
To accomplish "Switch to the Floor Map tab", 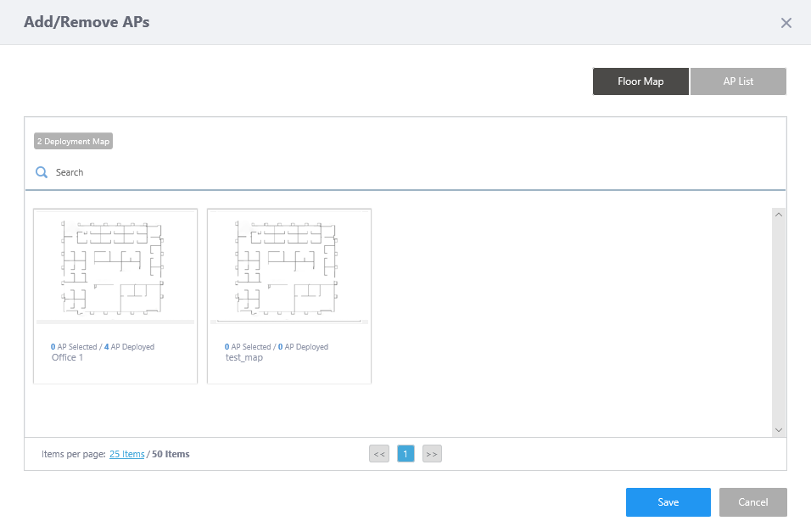I will tap(640, 81).
